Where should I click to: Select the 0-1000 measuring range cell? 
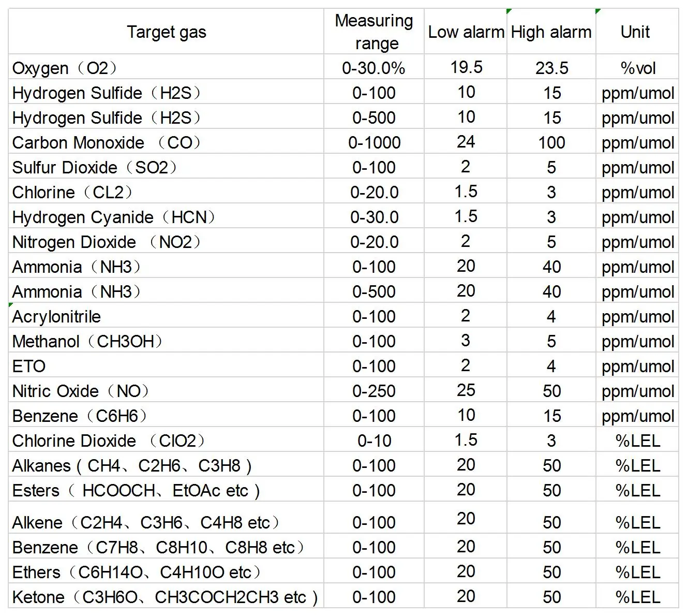[x=374, y=142]
